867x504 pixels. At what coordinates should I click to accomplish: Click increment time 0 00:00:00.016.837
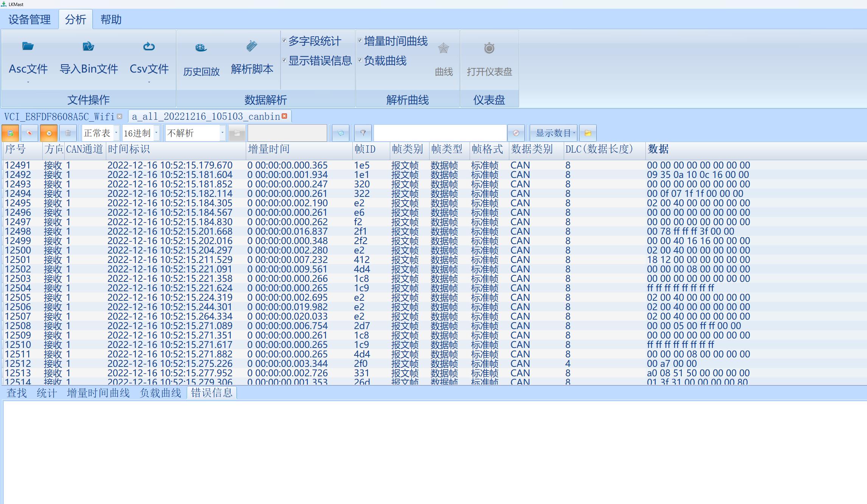(287, 231)
